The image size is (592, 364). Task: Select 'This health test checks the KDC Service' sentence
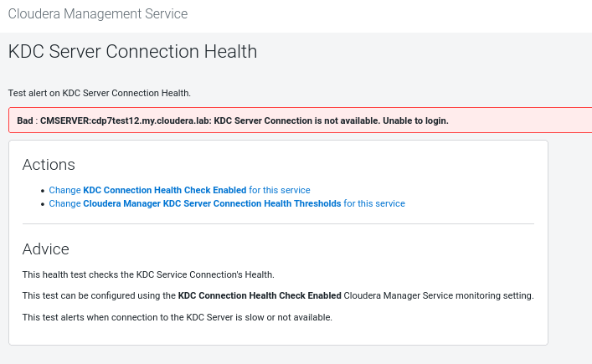coord(148,274)
